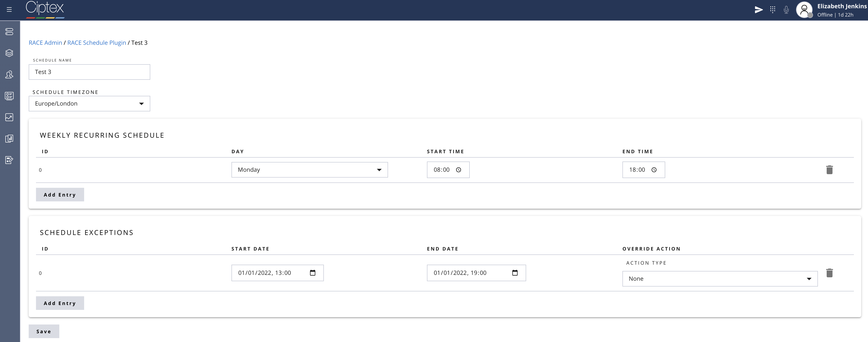Open the clock picker for 08:00 start time

point(459,170)
